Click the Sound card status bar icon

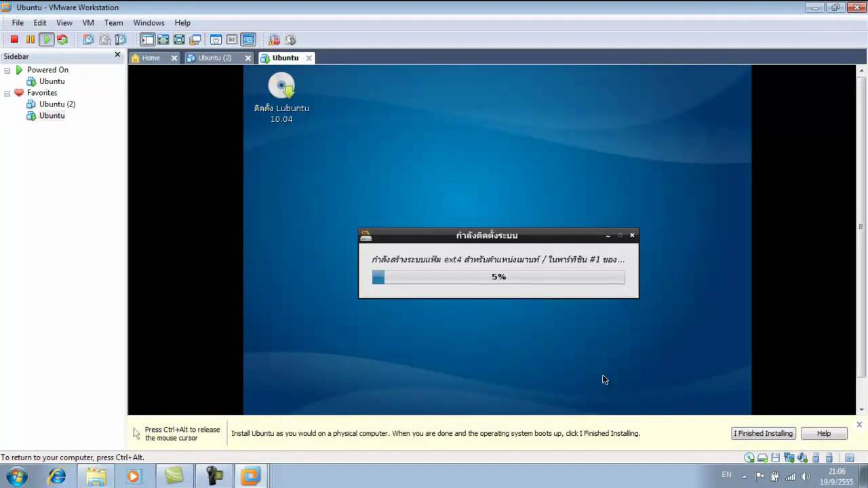803,458
